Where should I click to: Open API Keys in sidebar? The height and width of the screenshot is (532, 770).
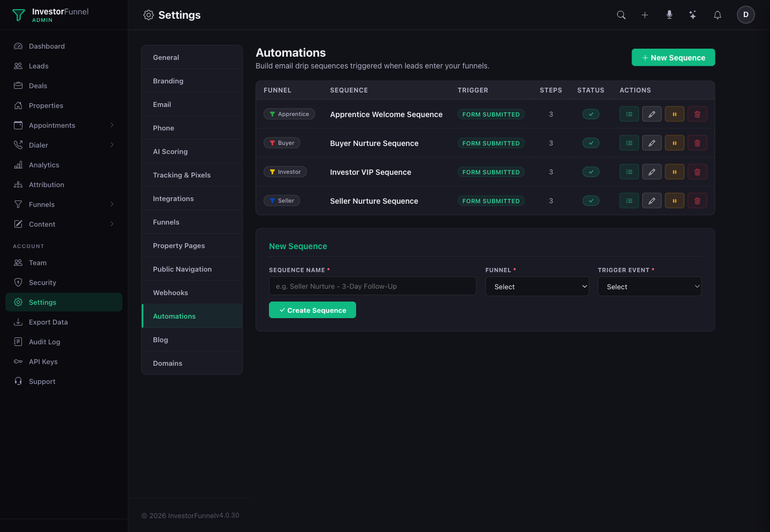[x=64, y=361]
